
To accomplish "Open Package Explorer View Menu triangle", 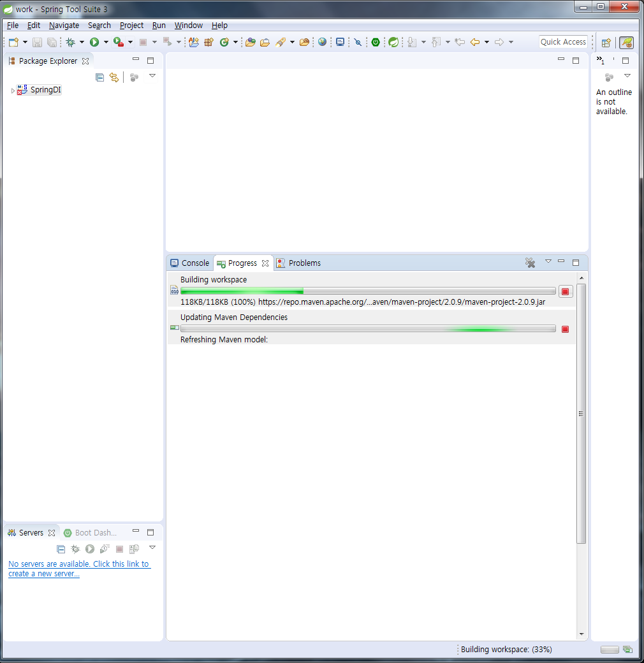I will pyautogui.click(x=152, y=76).
